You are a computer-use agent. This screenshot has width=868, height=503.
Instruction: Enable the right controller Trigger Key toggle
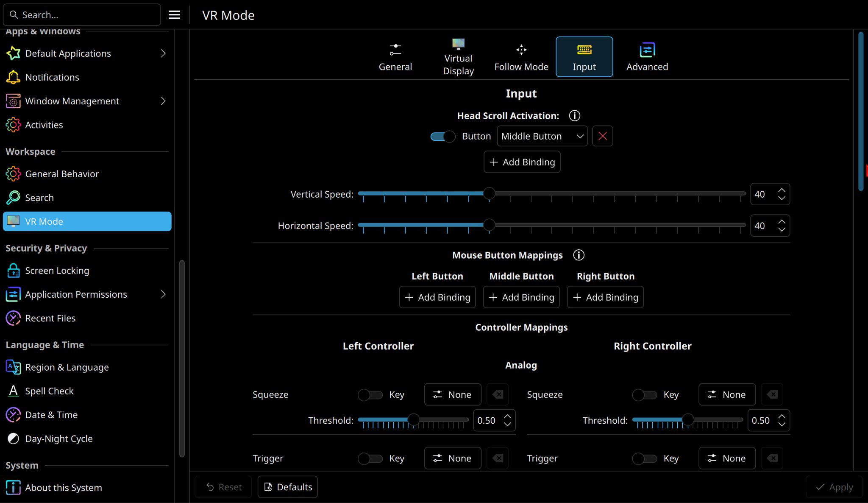(644, 458)
